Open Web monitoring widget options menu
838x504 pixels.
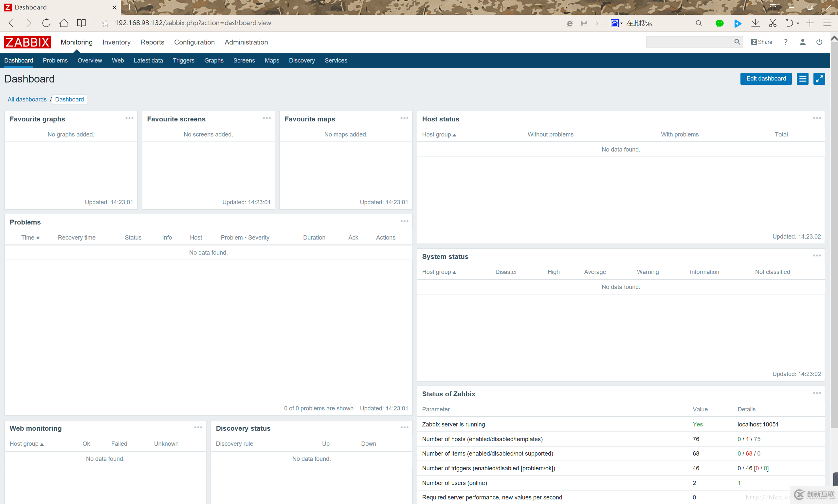point(198,427)
